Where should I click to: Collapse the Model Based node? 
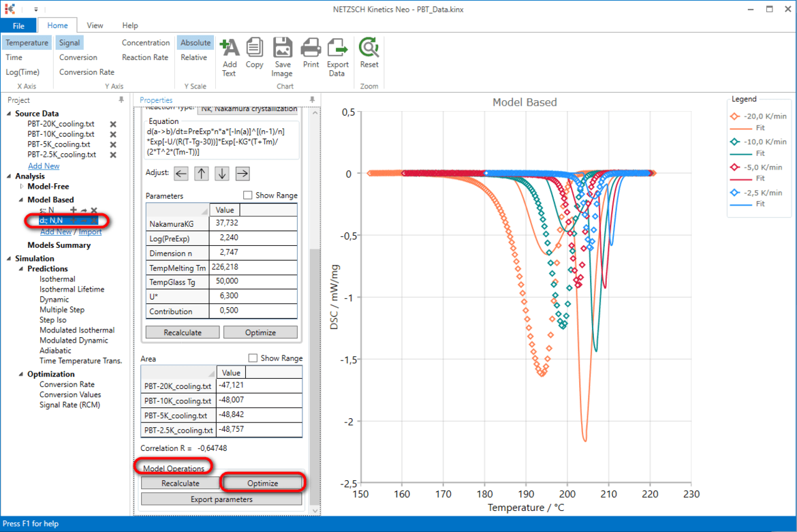[21, 200]
